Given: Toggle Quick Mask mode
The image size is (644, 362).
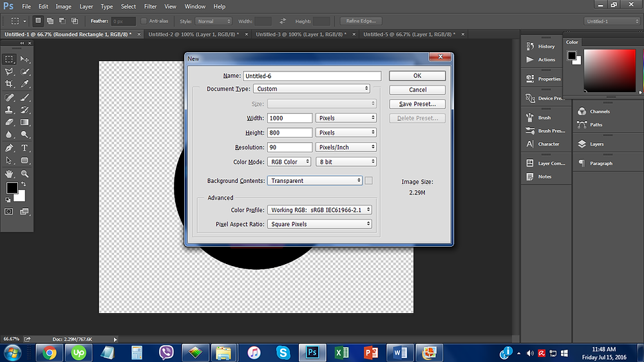Looking at the screenshot, I should coord(8,211).
